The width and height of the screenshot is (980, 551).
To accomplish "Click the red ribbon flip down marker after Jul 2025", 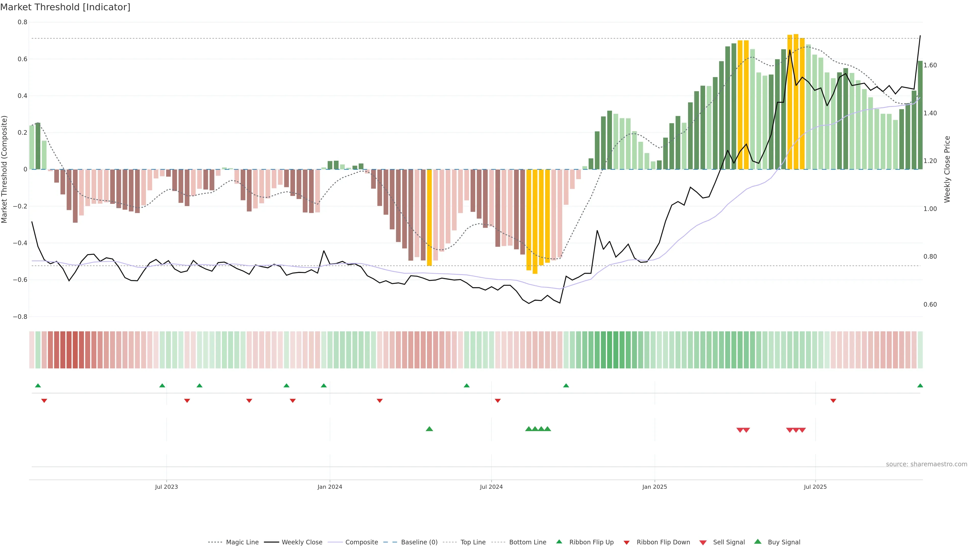I will 833,400.
